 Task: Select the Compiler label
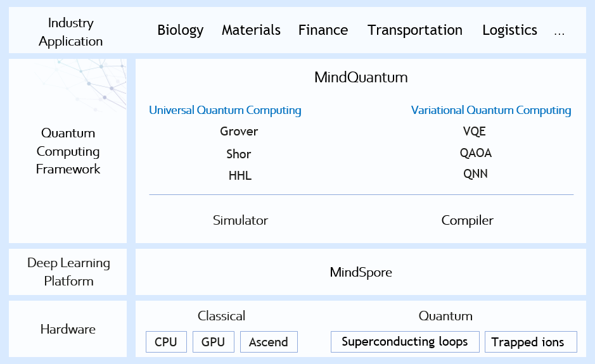467,220
